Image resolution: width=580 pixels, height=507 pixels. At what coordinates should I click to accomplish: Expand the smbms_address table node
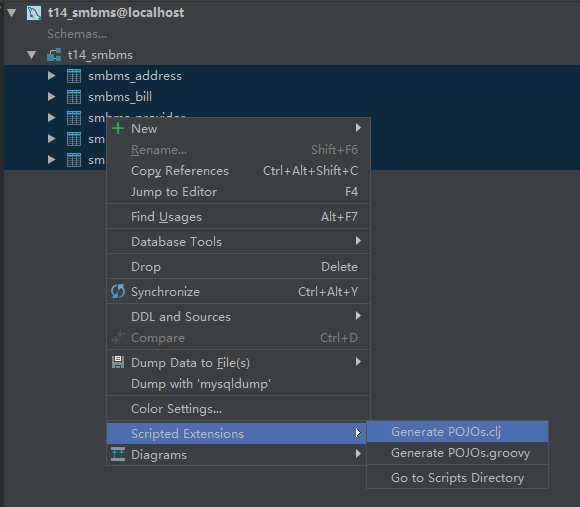tap(52, 76)
